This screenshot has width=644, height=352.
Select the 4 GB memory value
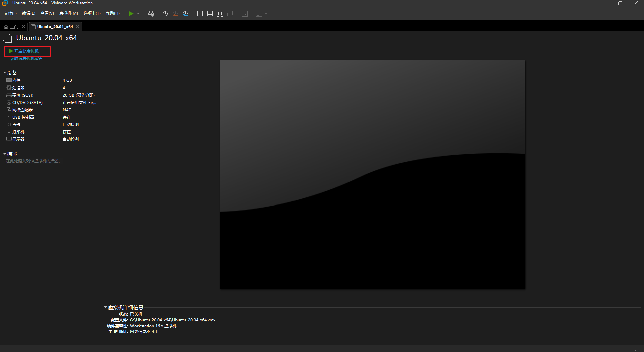(67, 80)
